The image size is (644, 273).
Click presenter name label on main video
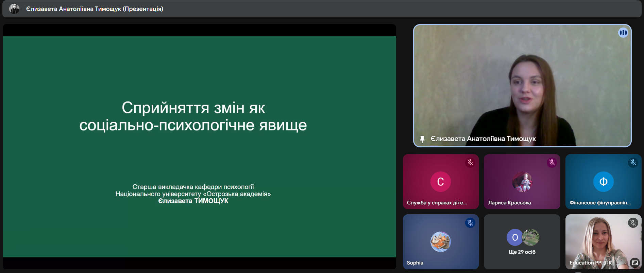coord(483,139)
